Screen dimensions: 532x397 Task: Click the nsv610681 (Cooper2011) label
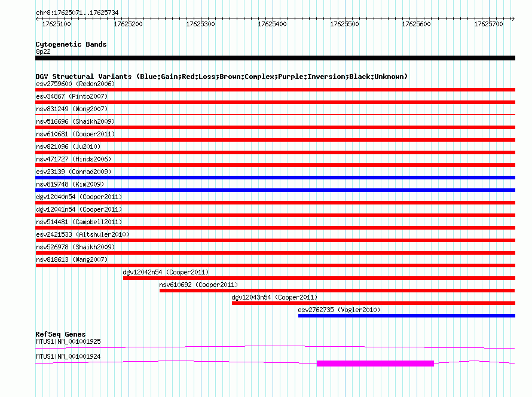click(x=75, y=134)
